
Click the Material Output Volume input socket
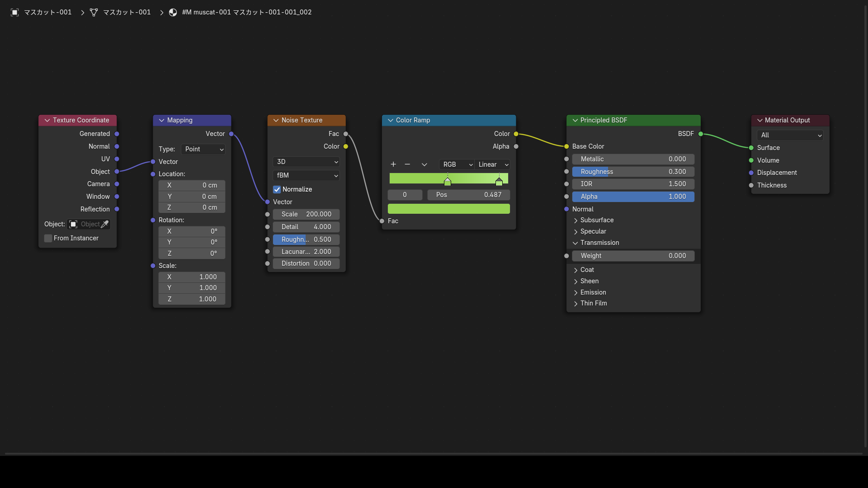pos(751,160)
